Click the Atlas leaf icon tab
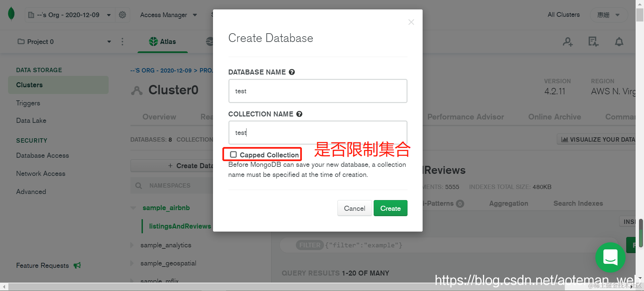The width and height of the screenshot is (644, 291). [x=162, y=42]
